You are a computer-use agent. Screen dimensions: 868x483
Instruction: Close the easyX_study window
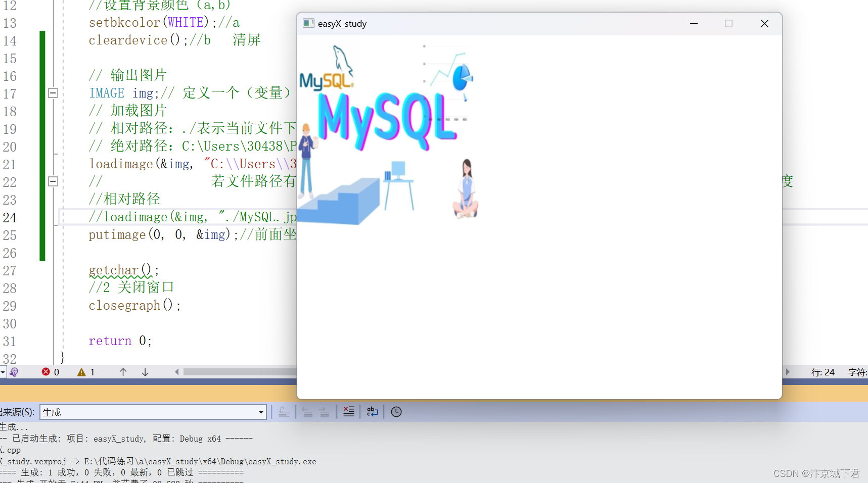764,24
